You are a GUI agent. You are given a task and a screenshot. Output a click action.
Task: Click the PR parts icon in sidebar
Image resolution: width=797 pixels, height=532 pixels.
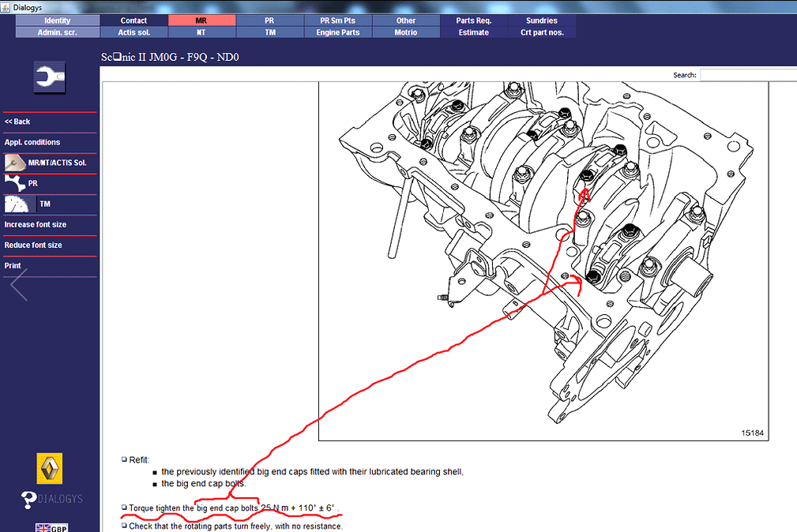[x=15, y=183]
